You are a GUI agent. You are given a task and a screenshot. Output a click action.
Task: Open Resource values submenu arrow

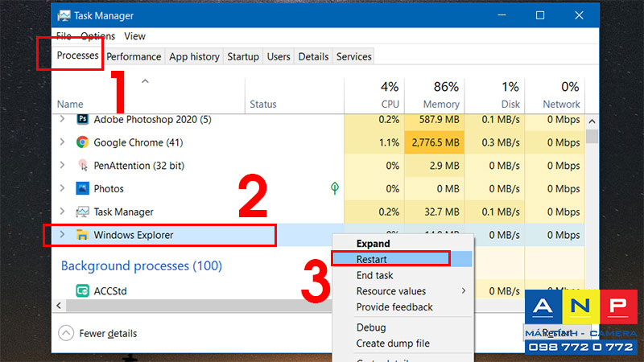(464, 291)
